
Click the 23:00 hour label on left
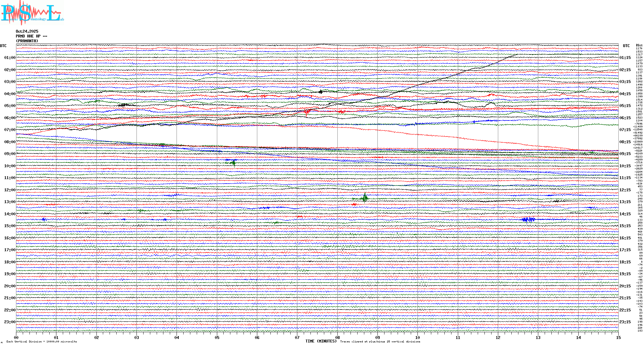click(10, 322)
